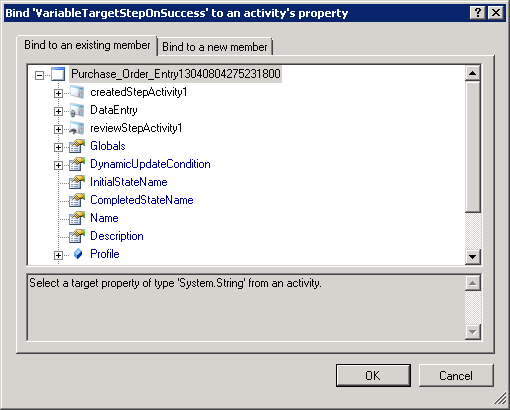Select the Name property in tree
Viewport: 510px width, 410px height.
[104, 218]
